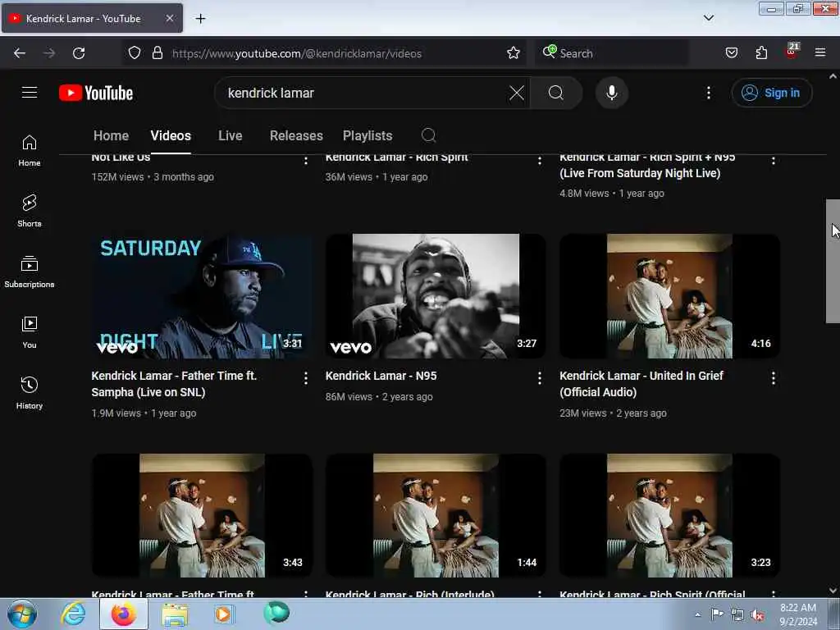
Task: Open Windows Media Player on taskbar
Action: (x=224, y=614)
